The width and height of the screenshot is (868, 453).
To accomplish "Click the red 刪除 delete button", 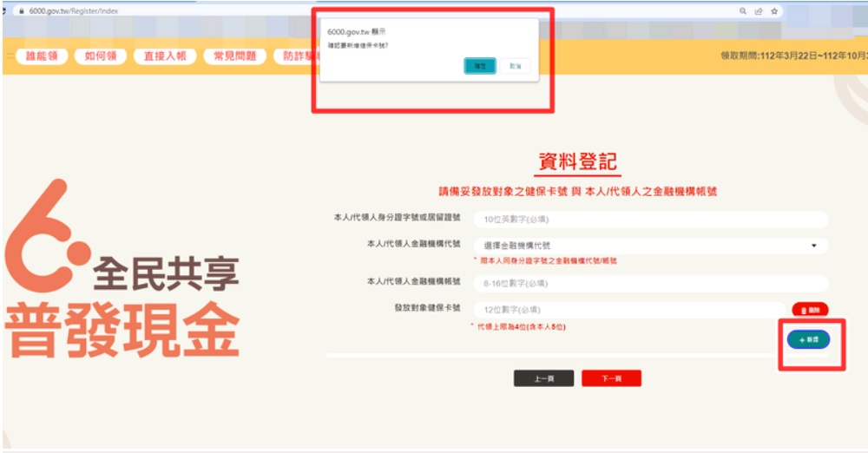I will click(810, 310).
